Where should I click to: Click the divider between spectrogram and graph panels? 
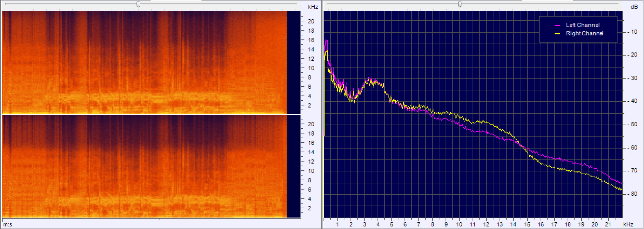pyautogui.click(x=321, y=114)
